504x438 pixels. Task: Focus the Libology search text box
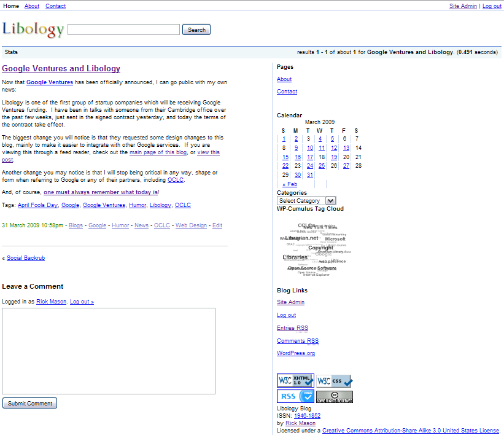point(124,29)
